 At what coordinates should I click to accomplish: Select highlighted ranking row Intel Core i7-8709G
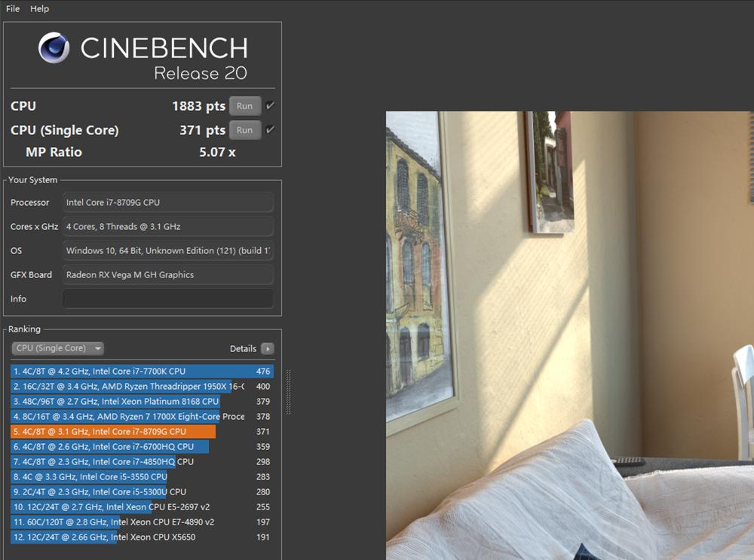pos(142,431)
